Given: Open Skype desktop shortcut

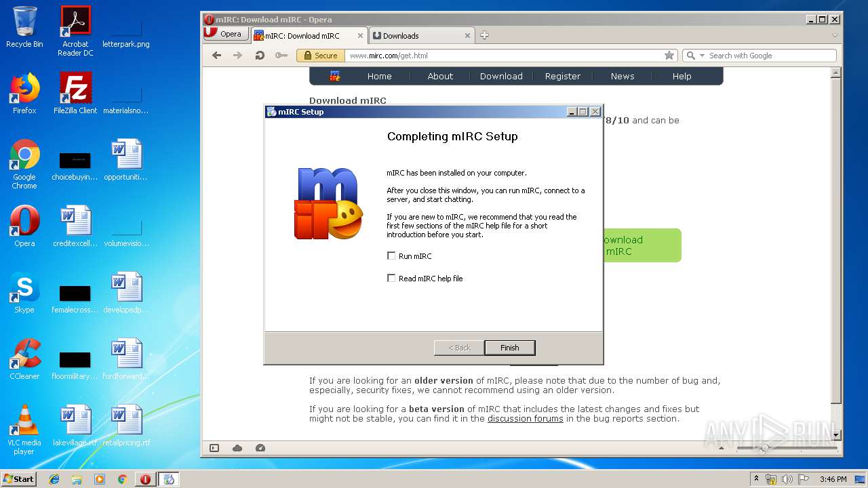Looking at the screenshot, I should (x=24, y=293).
